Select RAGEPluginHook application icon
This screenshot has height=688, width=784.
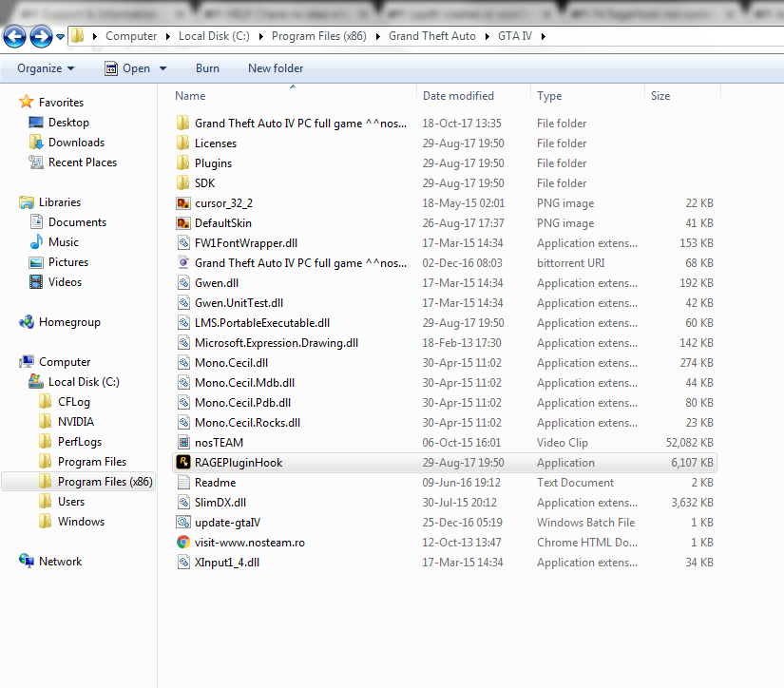[183, 463]
